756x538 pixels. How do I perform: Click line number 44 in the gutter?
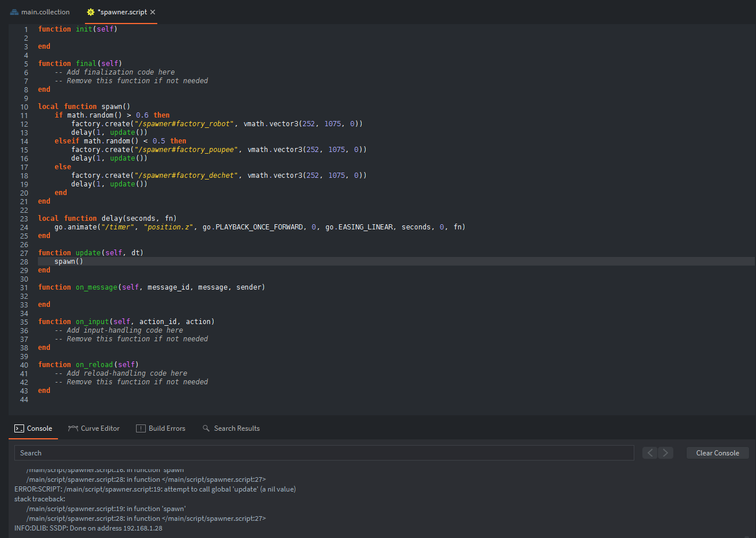click(x=24, y=399)
